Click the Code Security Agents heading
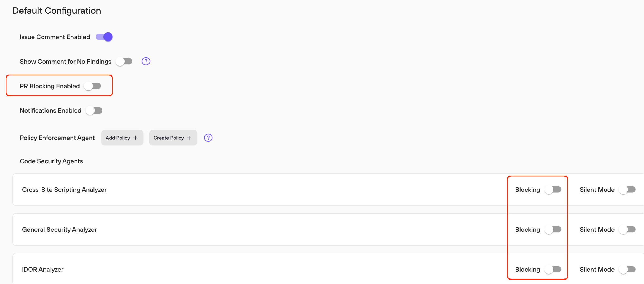 click(x=51, y=161)
